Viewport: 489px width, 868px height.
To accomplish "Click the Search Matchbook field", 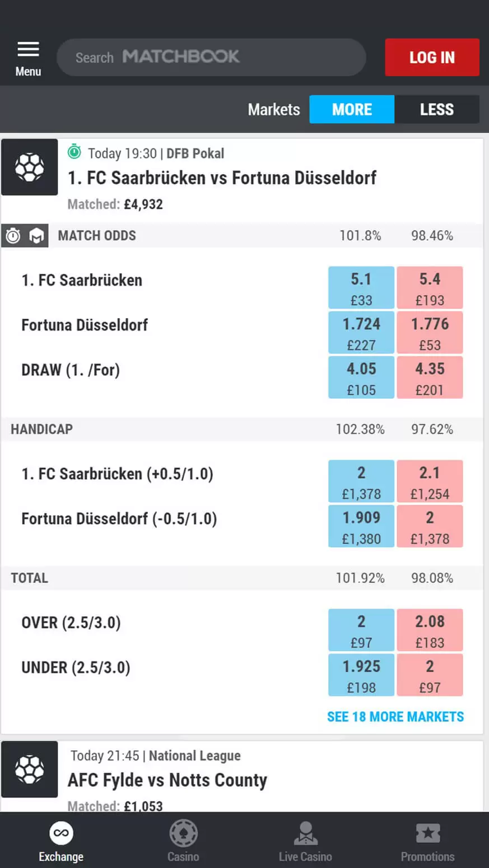I will [211, 57].
